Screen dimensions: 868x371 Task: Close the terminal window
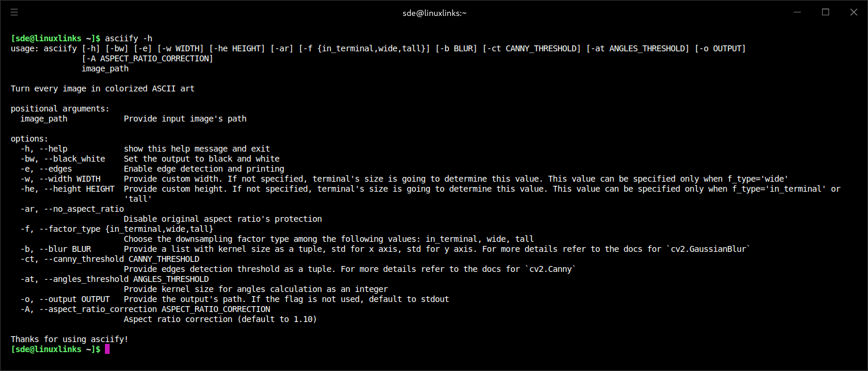(852, 12)
